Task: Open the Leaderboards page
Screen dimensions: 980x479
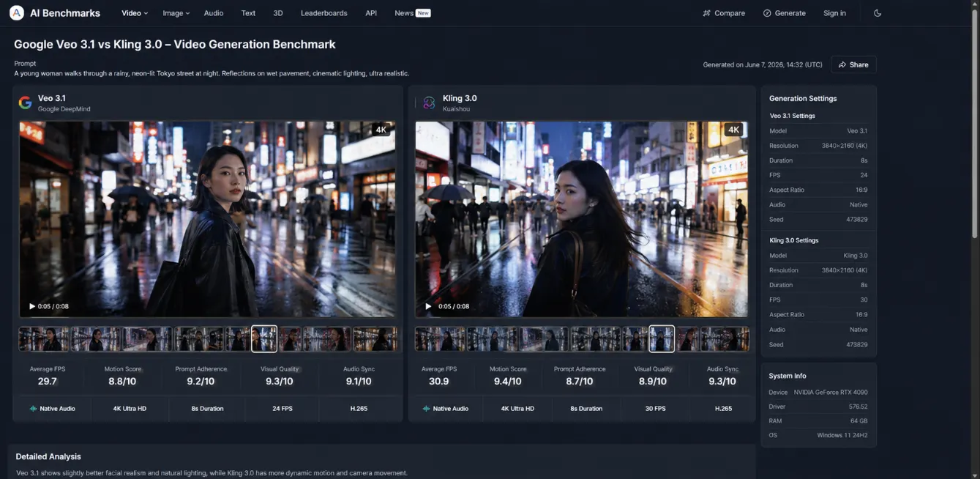Action: (x=323, y=13)
